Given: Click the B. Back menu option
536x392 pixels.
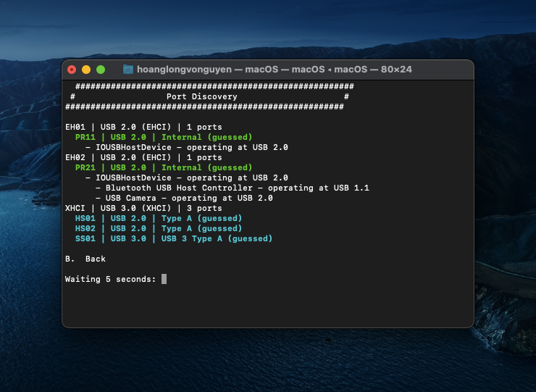Looking at the screenshot, I should (85, 259).
